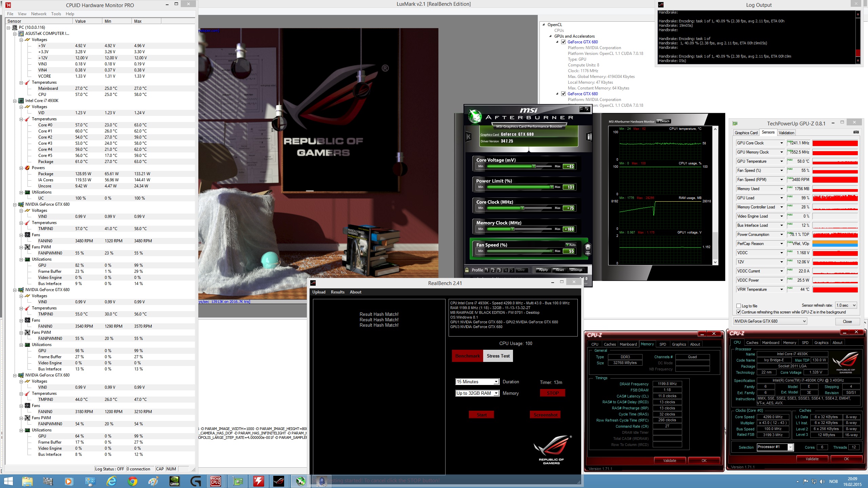Take a GPU-Z screenshot with the camera icon
Image resolution: width=868 pixels, height=488 pixels.
(x=856, y=132)
